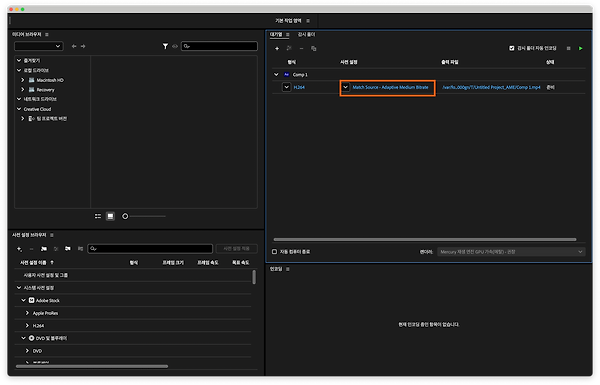The height and width of the screenshot is (385, 600).
Task: Click the Preset Browser search field
Action: pyautogui.click(x=150, y=249)
